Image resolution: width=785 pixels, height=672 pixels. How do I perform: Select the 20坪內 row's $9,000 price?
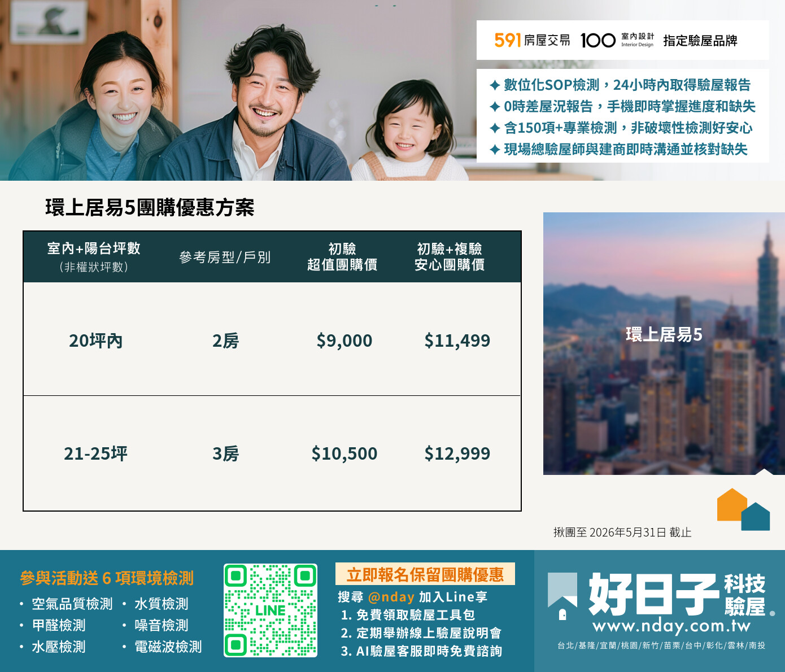344,341
